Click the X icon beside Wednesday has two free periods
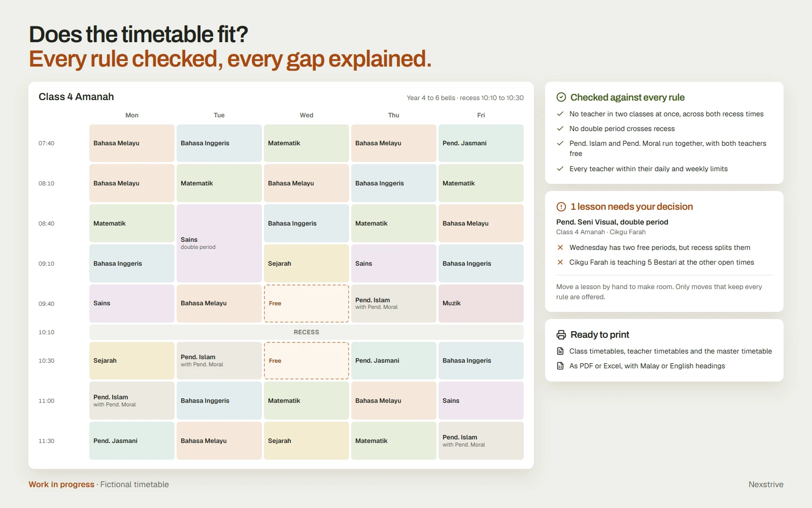 coord(560,247)
